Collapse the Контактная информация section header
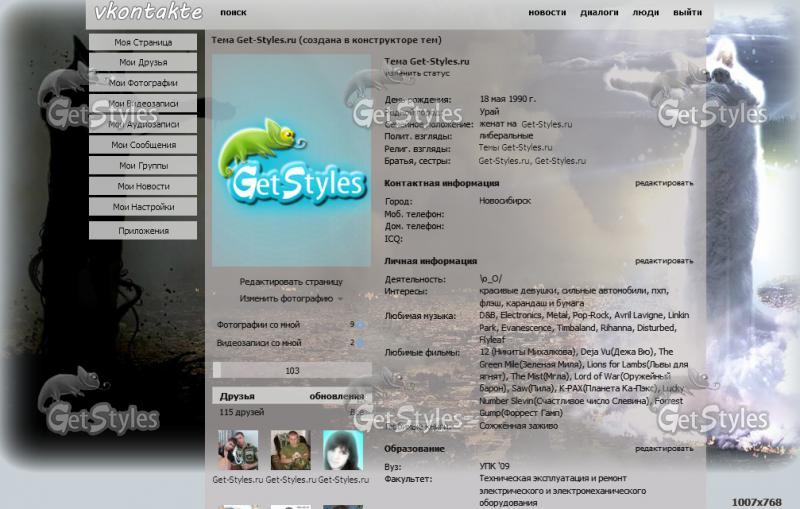 coord(441,184)
